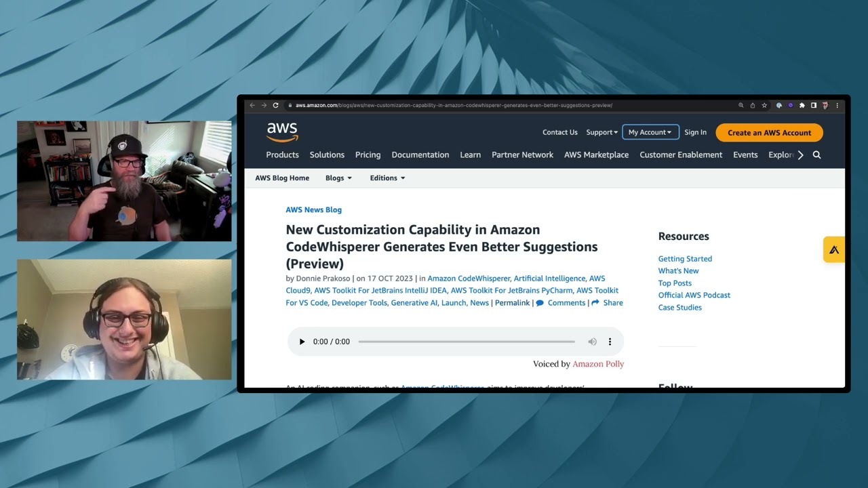This screenshot has height=488, width=868.
Task: Open Partner Network menu
Action: 522,155
